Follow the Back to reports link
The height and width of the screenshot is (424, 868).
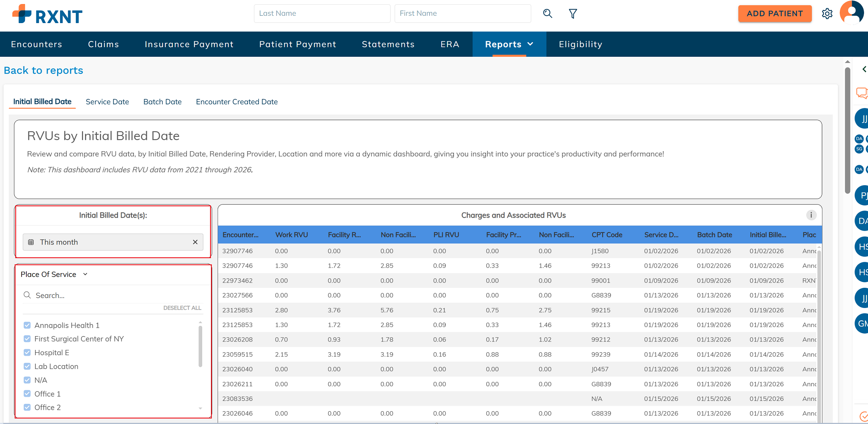(x=44, y=70)
